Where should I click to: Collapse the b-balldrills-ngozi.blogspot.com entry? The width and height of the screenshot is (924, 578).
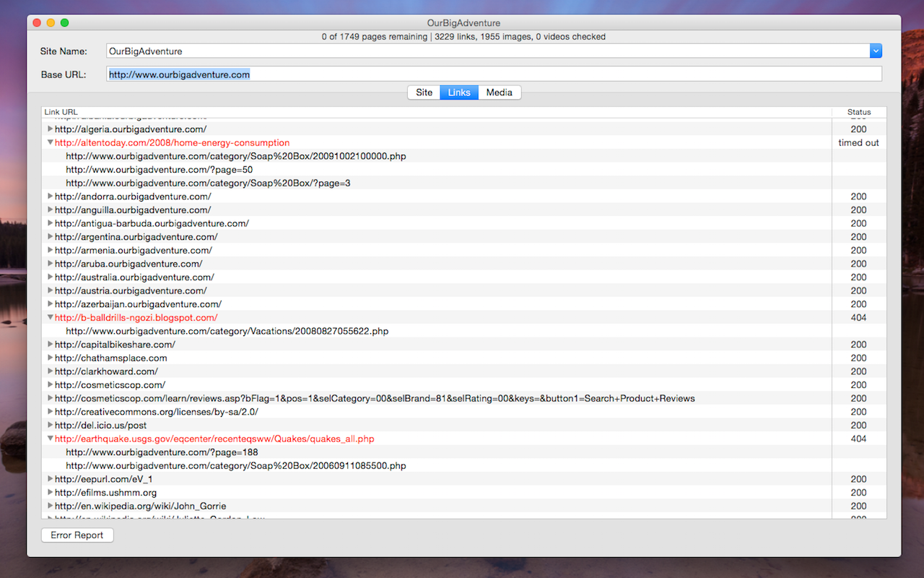(50, 317)
